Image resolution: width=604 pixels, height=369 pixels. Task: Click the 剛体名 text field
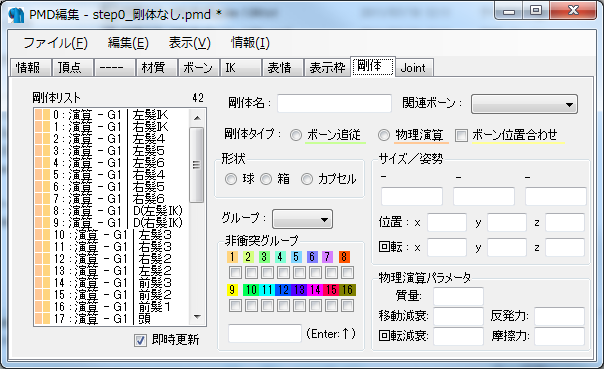click(334, 103)
